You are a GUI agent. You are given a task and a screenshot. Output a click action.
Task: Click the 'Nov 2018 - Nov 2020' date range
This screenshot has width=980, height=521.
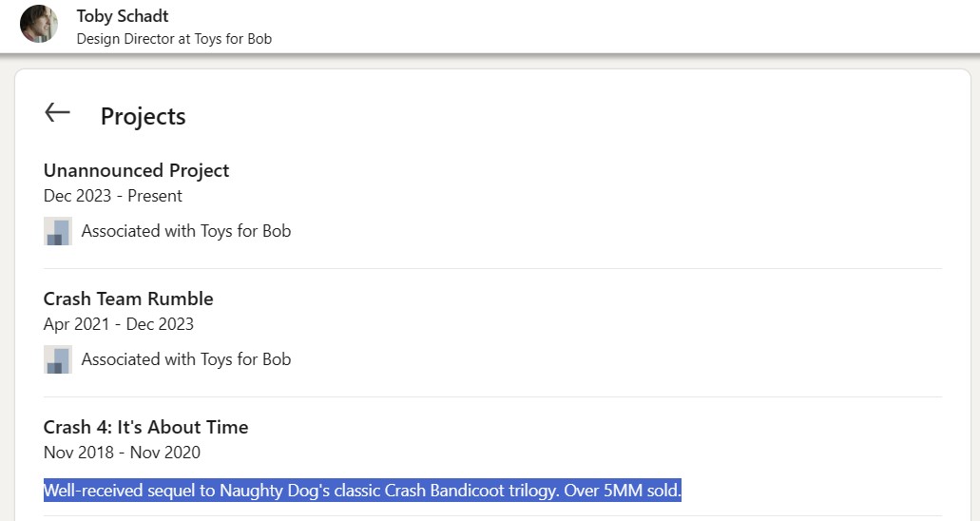coord(122,453)
